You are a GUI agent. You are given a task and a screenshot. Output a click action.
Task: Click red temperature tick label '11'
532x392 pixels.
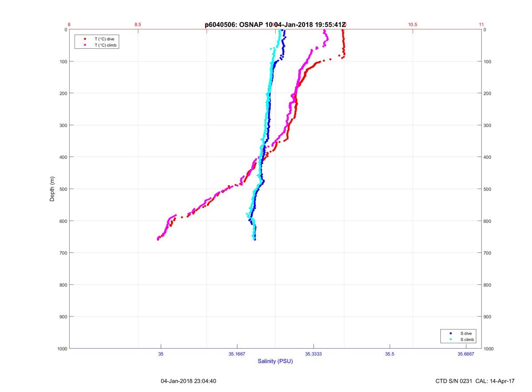click(481, 24)
